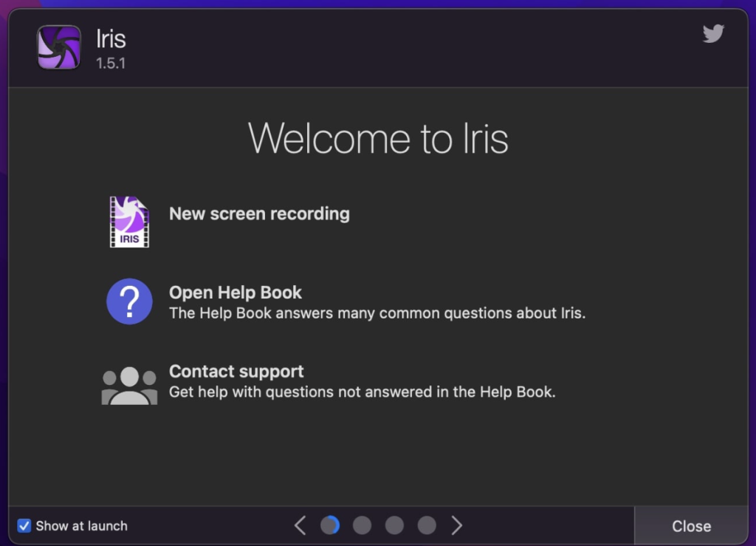Viewport: 756px width, 546px height.
Task: Open the Twitter bird icon link
Action: [x=713, y=34]
